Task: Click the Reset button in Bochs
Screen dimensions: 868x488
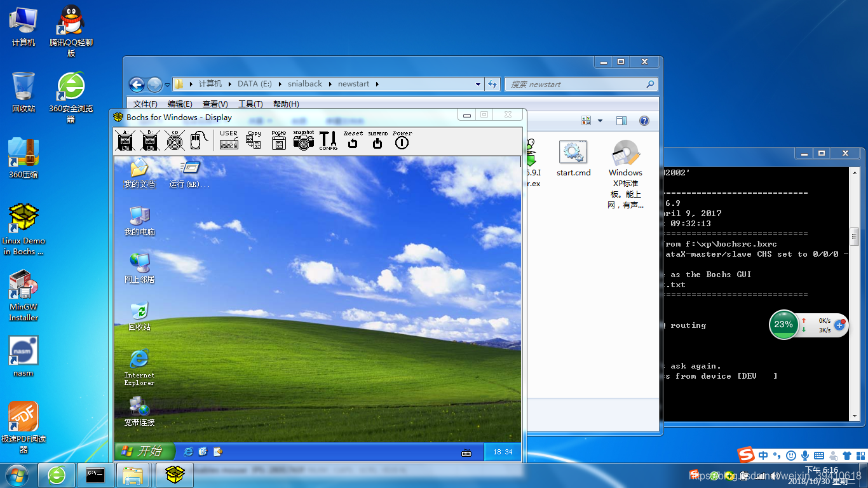Action: click(x=353, y=140)
